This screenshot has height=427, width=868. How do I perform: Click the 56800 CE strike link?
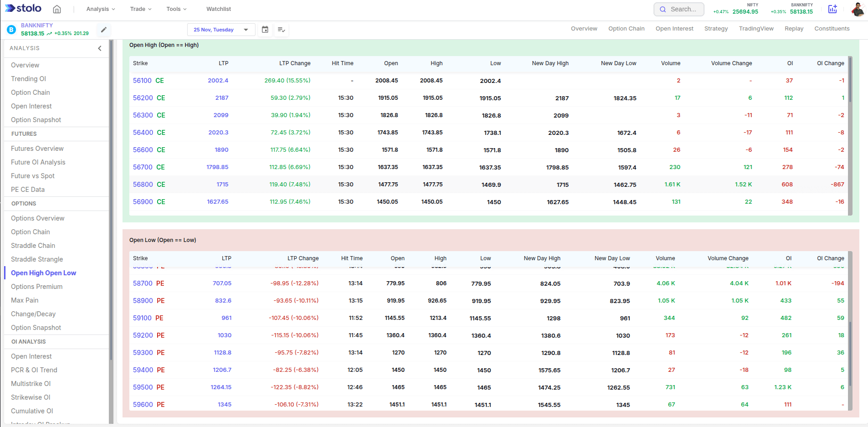[149, 185]
